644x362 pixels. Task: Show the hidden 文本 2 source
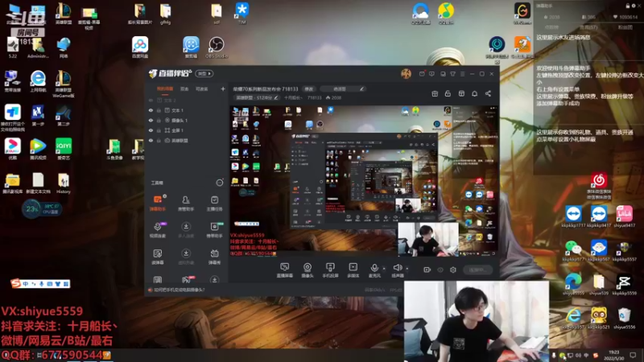click(151, 100)
